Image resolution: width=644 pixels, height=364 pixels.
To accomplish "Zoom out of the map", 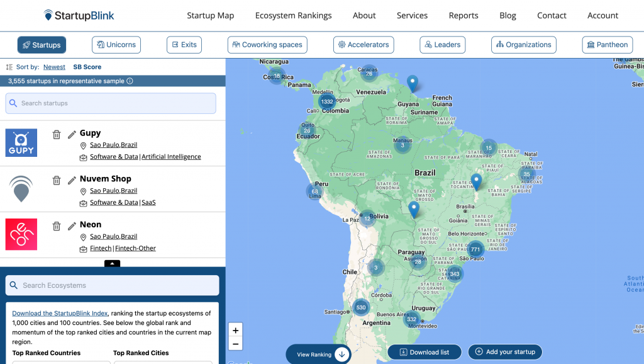I will (235, 344).
